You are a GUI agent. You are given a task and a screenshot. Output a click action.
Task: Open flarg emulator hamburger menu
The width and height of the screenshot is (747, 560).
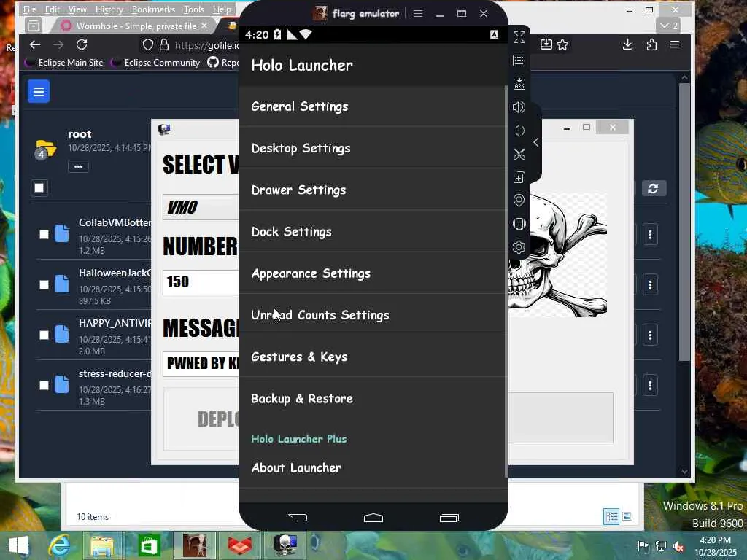point(418,13)
